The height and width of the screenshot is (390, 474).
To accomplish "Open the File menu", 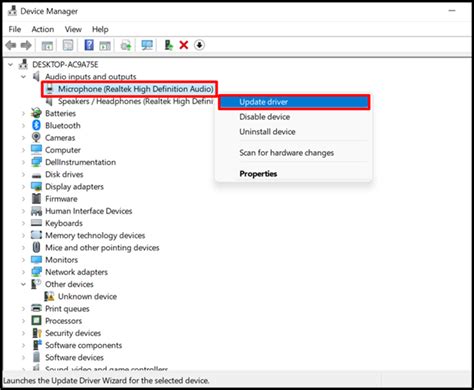I will pyautogui.click(x=15, y=29).
